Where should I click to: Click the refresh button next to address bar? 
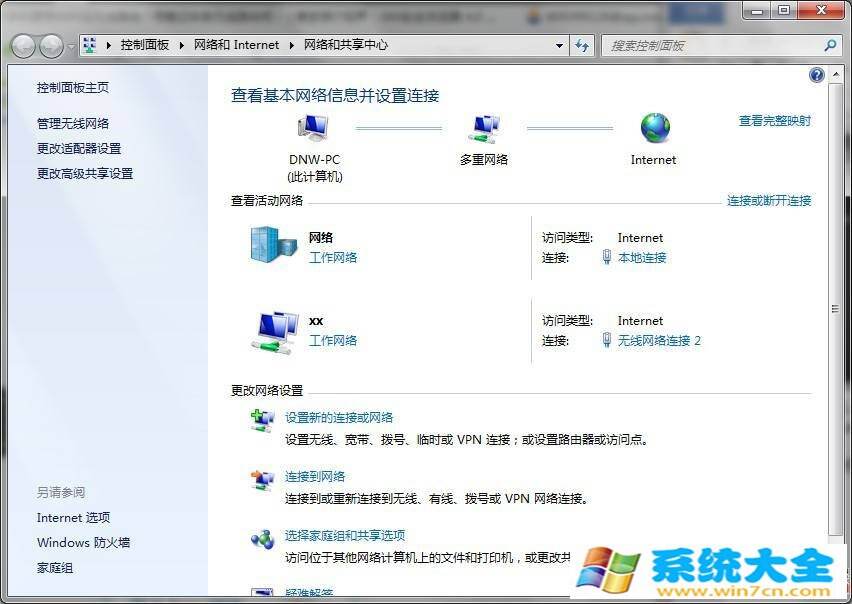[x=582, y=46]
